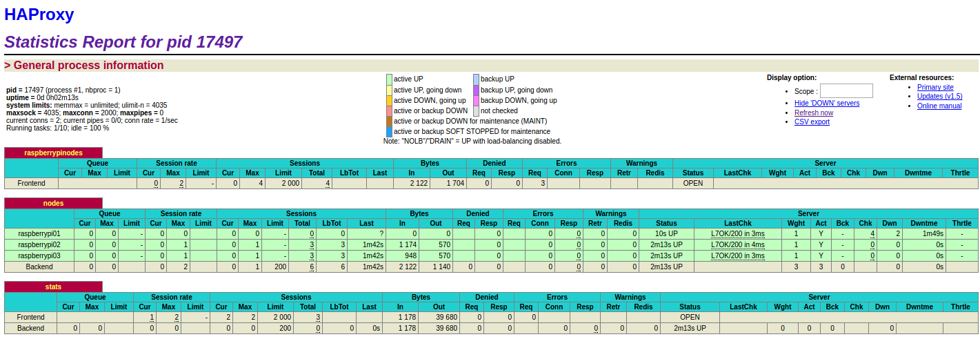The image size is (980, 339).
Task: Download stats via the CSV export link
Action: point(812,122)
